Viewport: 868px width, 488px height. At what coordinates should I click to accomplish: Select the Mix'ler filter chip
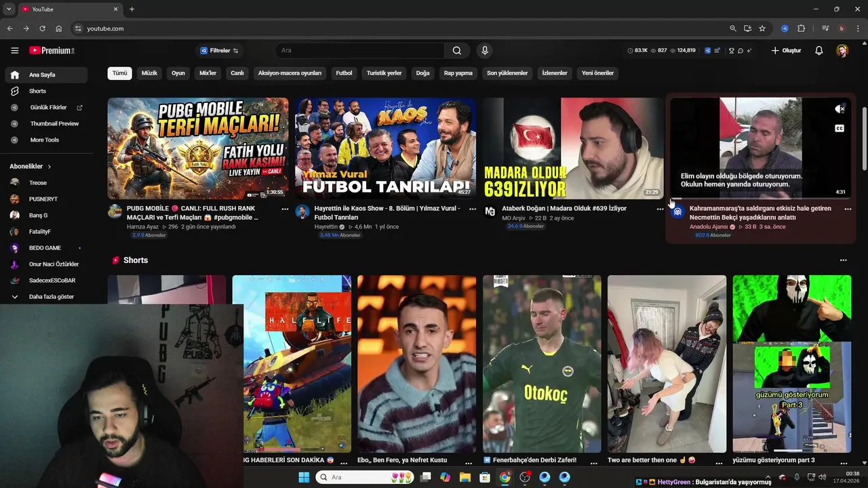[x=208, y=73]
